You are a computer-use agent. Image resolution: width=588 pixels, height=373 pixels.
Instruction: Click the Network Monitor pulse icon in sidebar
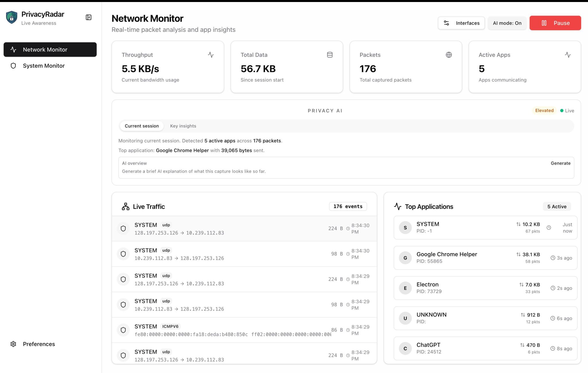pyautogui.click(x=13, y=49)
